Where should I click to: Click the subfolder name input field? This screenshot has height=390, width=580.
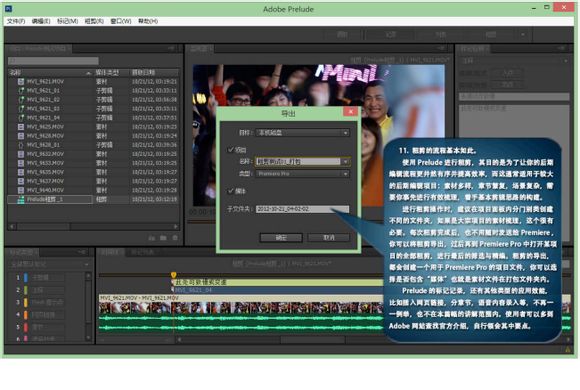pyautogui.click(x=302, y=209)
